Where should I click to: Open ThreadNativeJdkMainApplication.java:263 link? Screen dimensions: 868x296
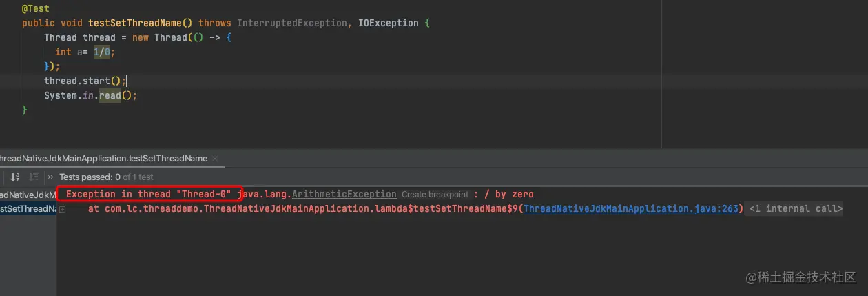coord(631,208)
